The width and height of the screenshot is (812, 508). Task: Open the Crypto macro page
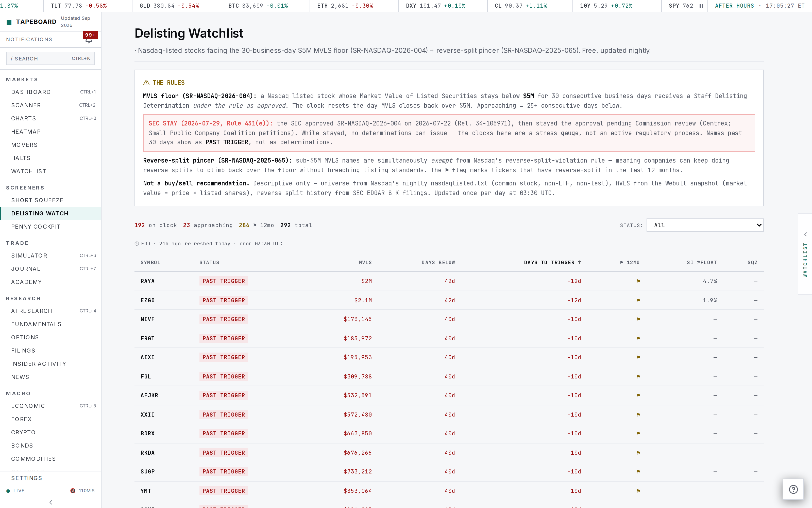(x=51, y=432)
